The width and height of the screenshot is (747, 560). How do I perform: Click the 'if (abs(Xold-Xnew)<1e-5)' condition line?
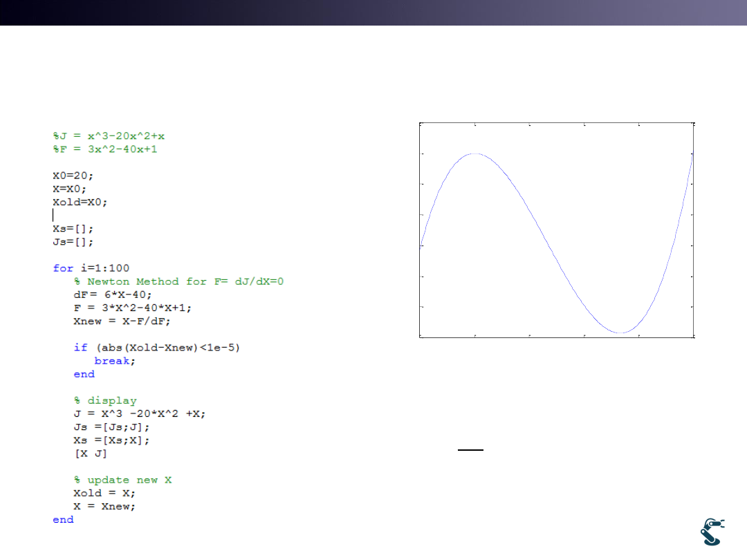[x=157, y=347]
